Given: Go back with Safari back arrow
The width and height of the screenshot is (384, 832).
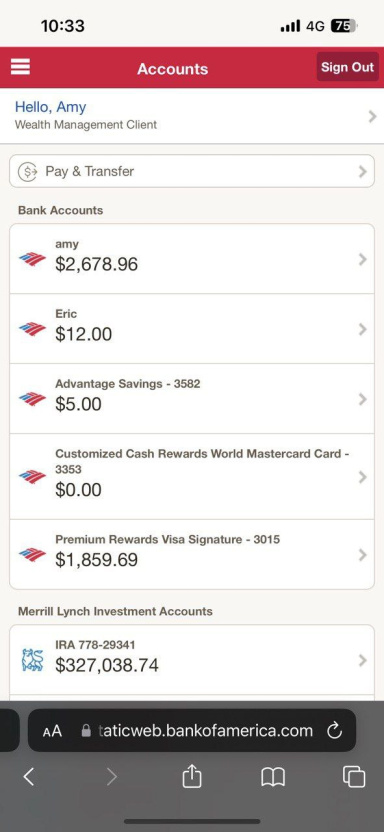Looking at the screenshot, I should [29, 777].
